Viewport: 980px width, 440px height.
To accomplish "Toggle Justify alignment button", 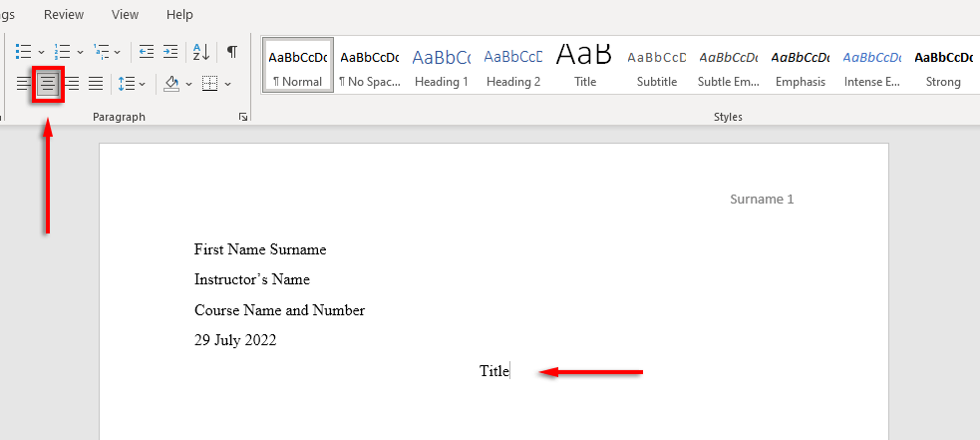I will pos(96,83).
